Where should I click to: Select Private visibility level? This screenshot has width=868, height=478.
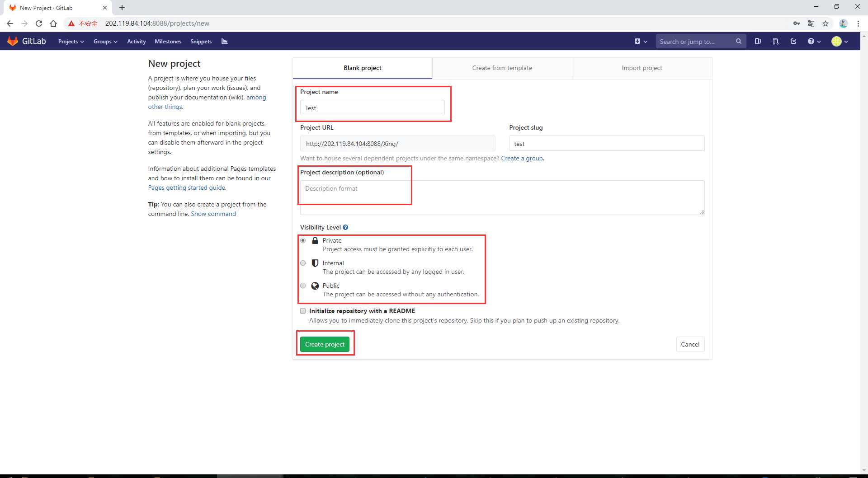[303, 241]
